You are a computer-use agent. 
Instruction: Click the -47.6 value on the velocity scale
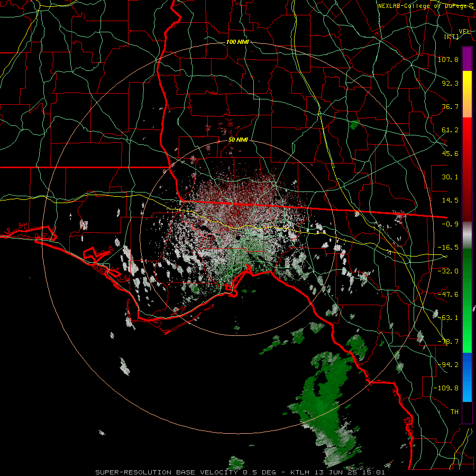click(448, 295)
